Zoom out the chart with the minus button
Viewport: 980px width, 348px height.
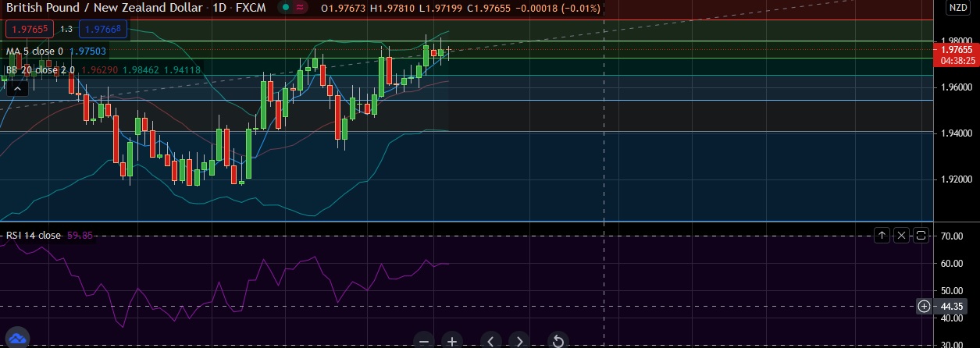(424, 341)
